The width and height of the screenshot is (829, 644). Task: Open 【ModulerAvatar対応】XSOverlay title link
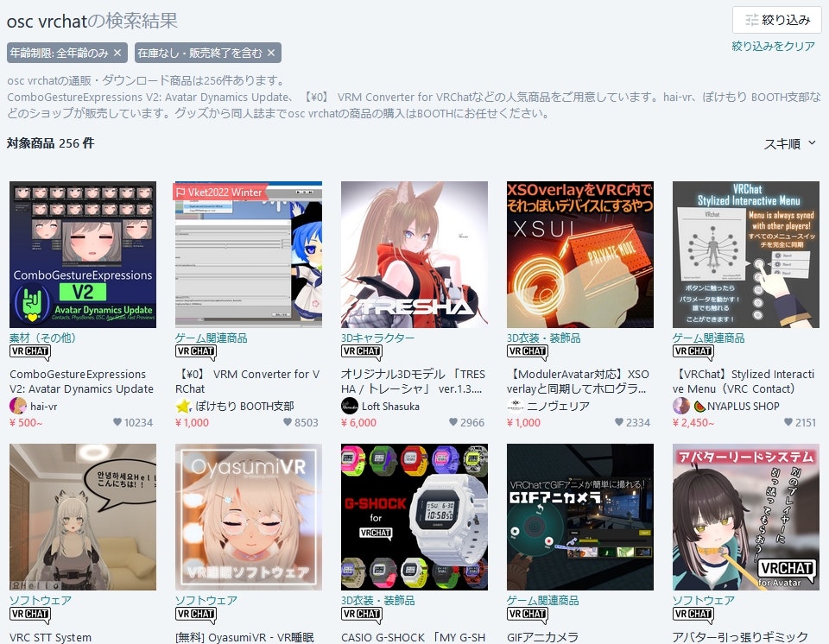[578, 382]
